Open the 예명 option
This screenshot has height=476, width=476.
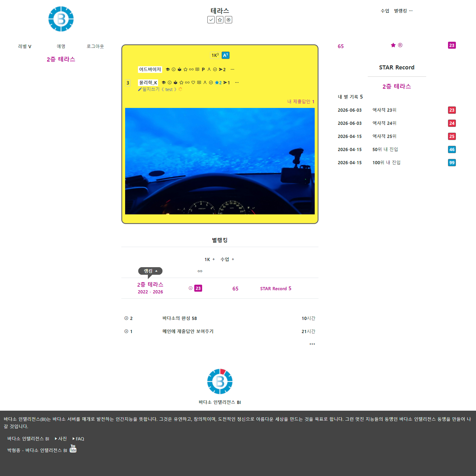point(61,46)
